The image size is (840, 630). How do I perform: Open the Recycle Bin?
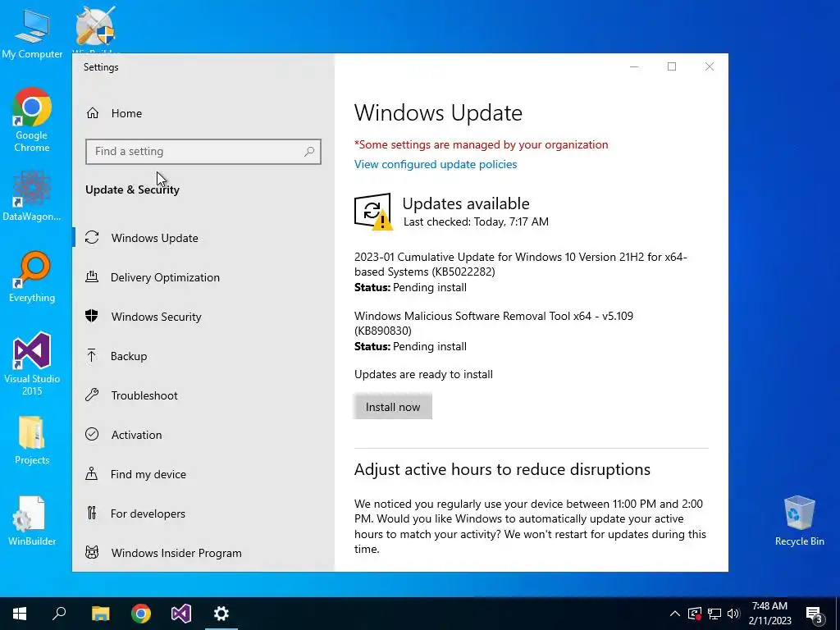click(799, 521)
